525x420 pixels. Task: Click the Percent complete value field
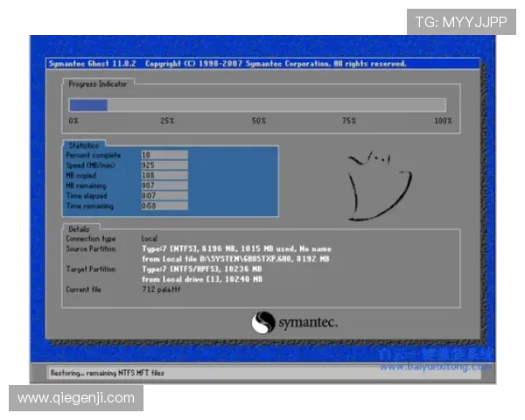[x=164, y=155]
